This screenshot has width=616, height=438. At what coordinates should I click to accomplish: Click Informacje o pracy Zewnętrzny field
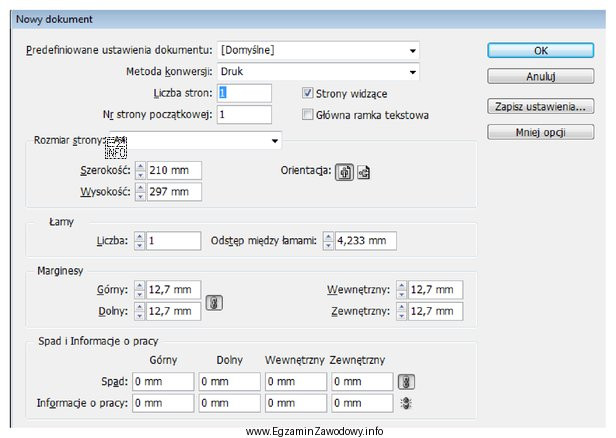coord(362,403)
